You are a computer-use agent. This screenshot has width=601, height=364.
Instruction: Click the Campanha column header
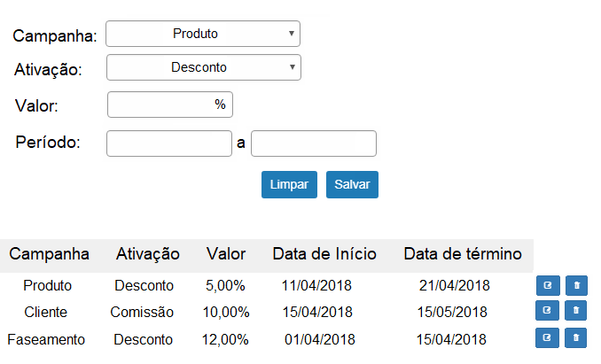(x=49, y=254)
